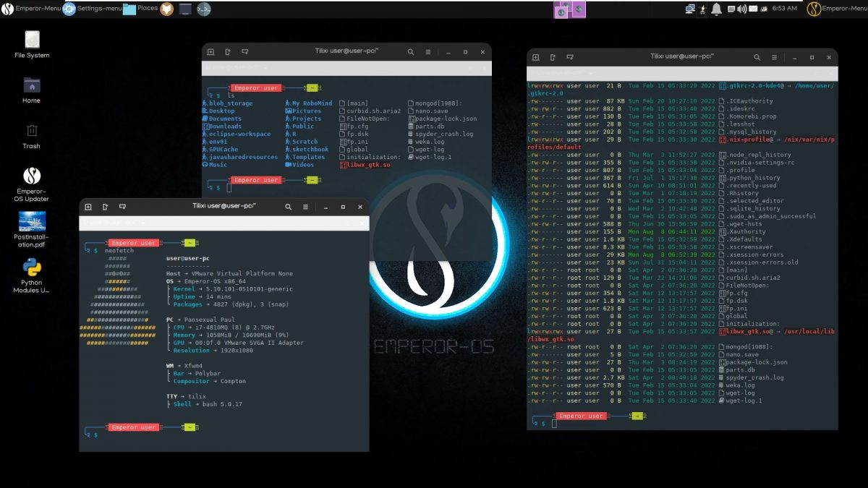
Task: Launch the fox icon application in the top panel
Action: [167, 9]
